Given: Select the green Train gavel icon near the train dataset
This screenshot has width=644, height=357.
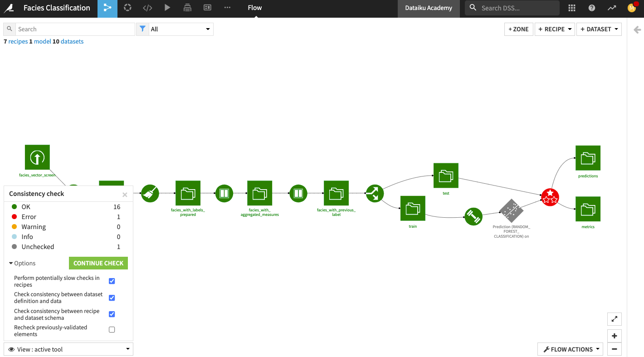Looking at the screenshot, I should pyautogui.click(x=473, y=216).
